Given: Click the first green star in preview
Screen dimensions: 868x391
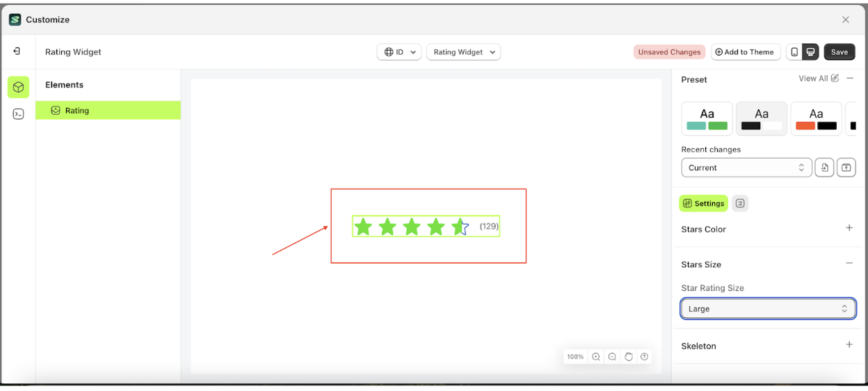Looking at the screenshot, I should tap(363, 226).
